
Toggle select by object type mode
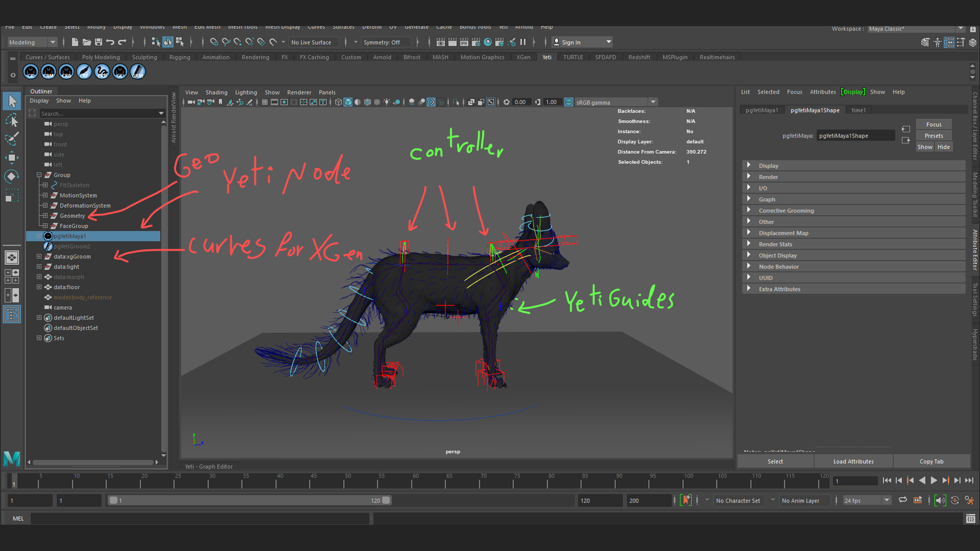click(168, 42)
